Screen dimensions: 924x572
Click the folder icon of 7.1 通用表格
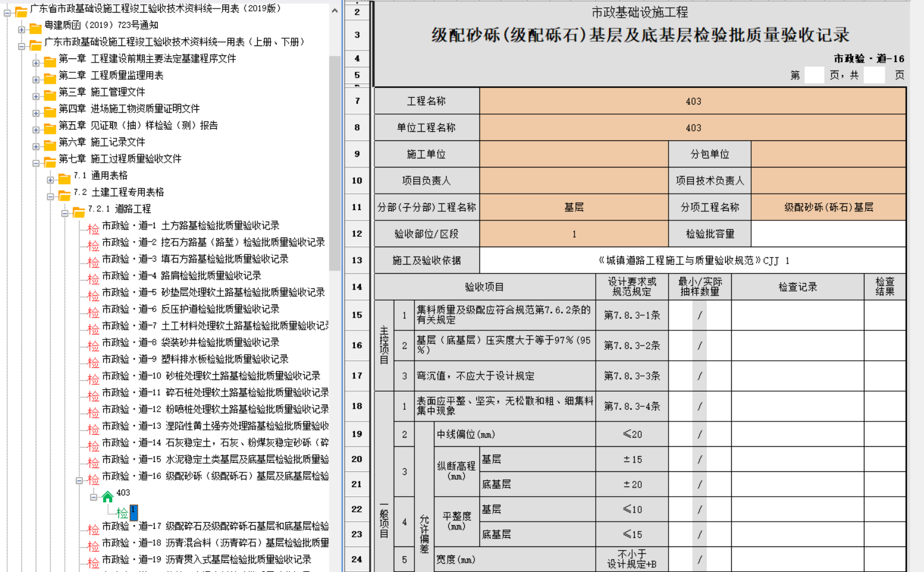[64, 177]
